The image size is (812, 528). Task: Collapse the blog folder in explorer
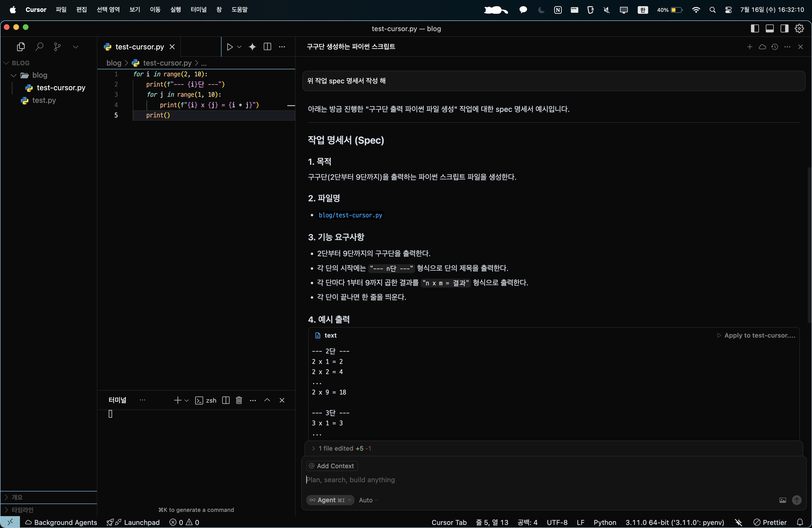(14, 75)
